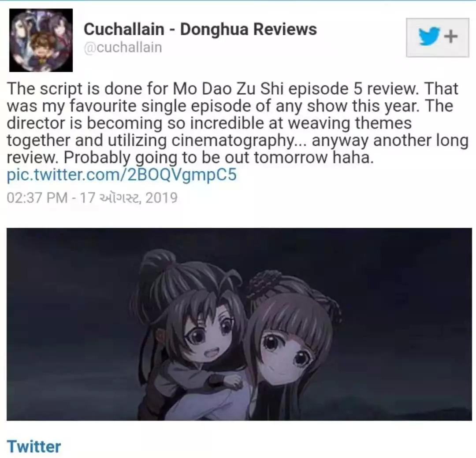The height and width of the screenshot is (458, 476).
Task: Click the first tweet line starting 'The script'
Action: click(x=232, y=89)
